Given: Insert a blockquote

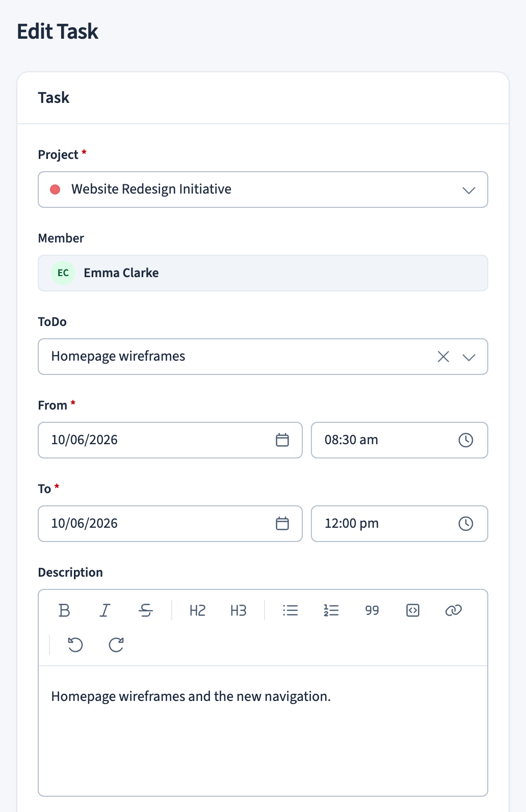Looking at the screenshot, I should [372, 610].
